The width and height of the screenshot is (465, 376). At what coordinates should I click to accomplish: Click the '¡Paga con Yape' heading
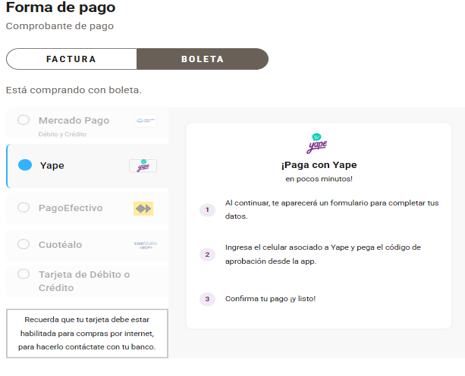319,165
